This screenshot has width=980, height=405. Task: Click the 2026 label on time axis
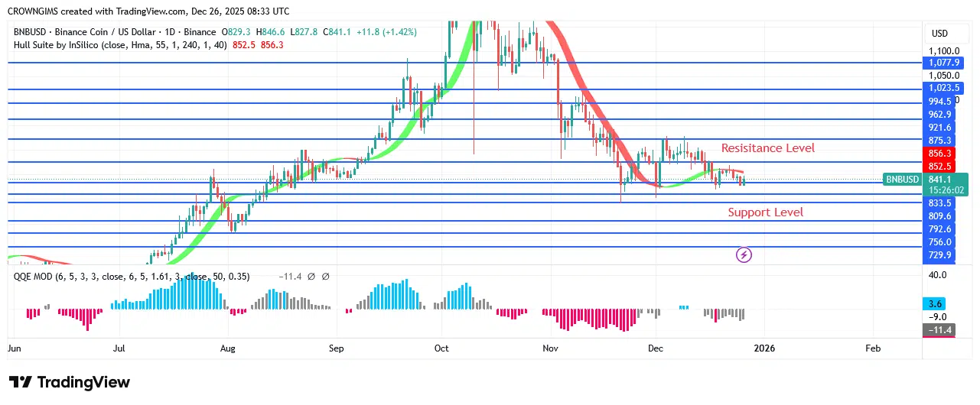[x=764, y=348]
